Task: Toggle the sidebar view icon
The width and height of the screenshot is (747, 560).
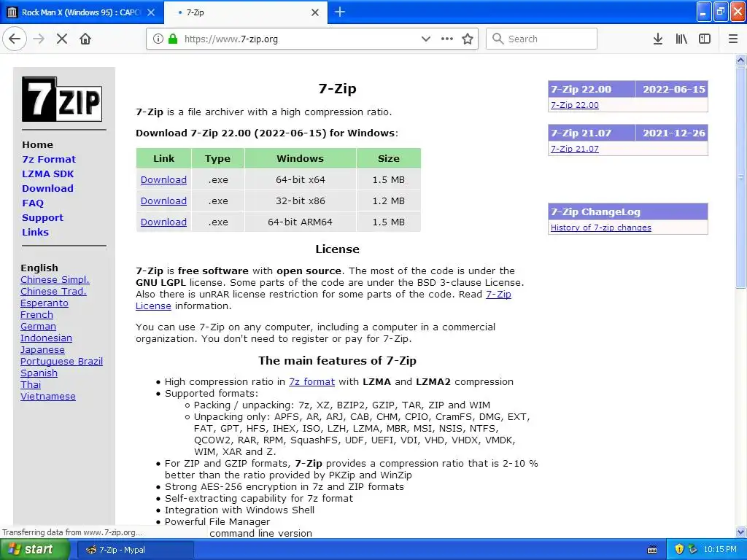Action: pyautogui.click(x=705, y=39)
